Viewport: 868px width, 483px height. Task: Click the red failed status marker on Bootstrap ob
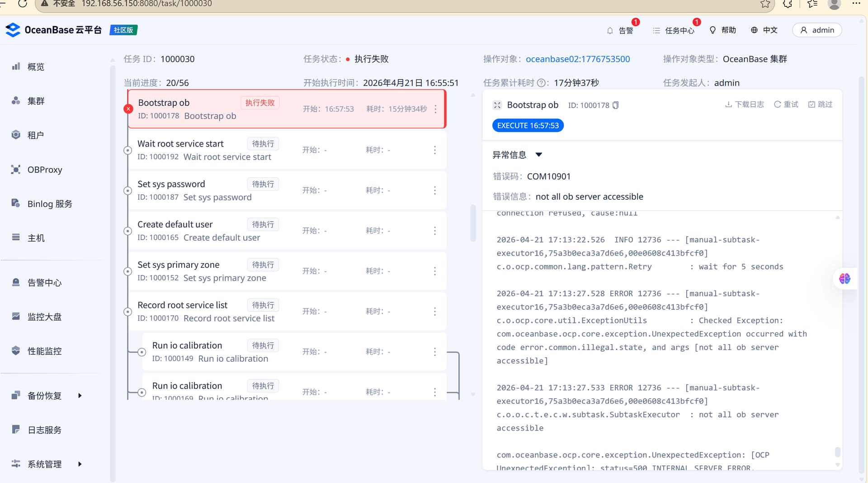point(128,109)
